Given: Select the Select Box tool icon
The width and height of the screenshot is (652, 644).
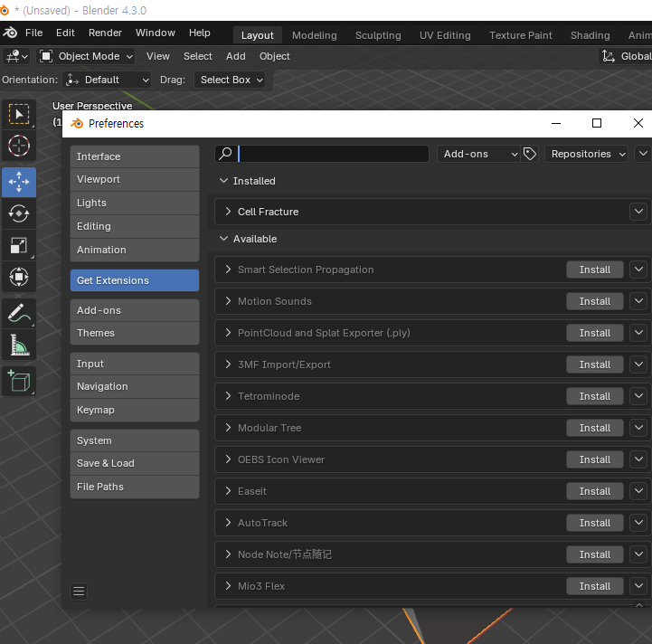Looking at the screenshot, I should click(19, 114).
